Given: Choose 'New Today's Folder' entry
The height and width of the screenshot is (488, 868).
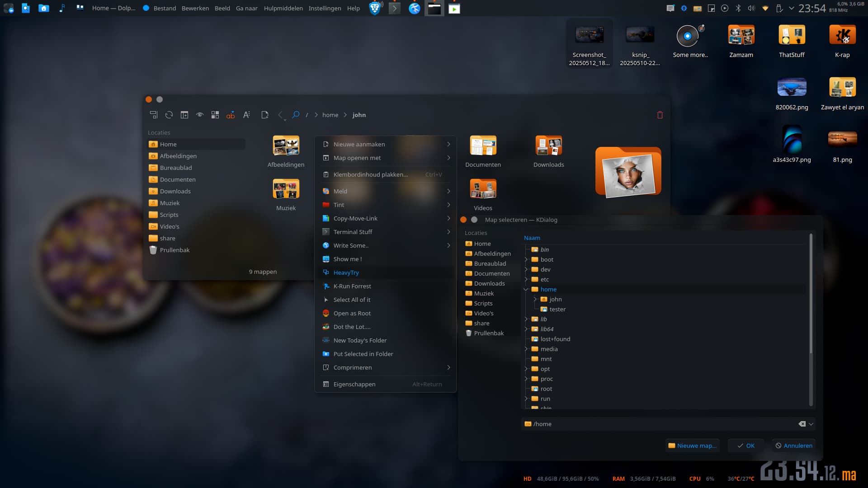Looking at the screenshot, I should (386, 340).
